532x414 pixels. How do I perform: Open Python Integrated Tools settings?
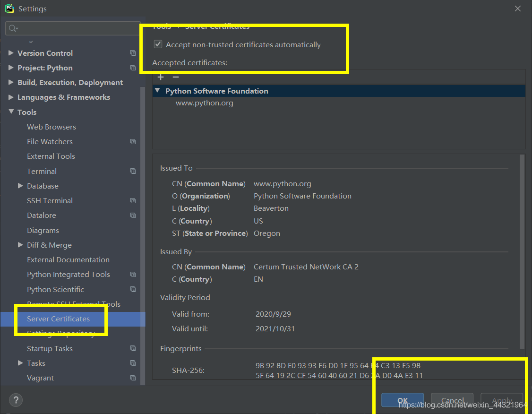tap(69, 274)
